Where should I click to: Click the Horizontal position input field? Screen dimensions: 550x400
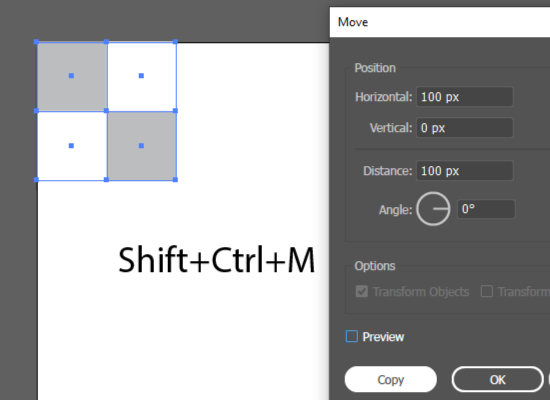(465, 97)
